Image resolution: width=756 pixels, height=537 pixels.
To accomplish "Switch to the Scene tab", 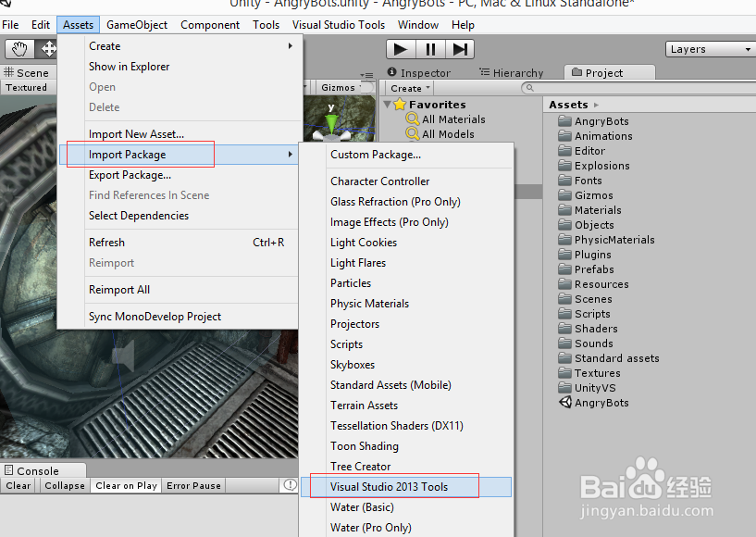I will tap(27, 73).
